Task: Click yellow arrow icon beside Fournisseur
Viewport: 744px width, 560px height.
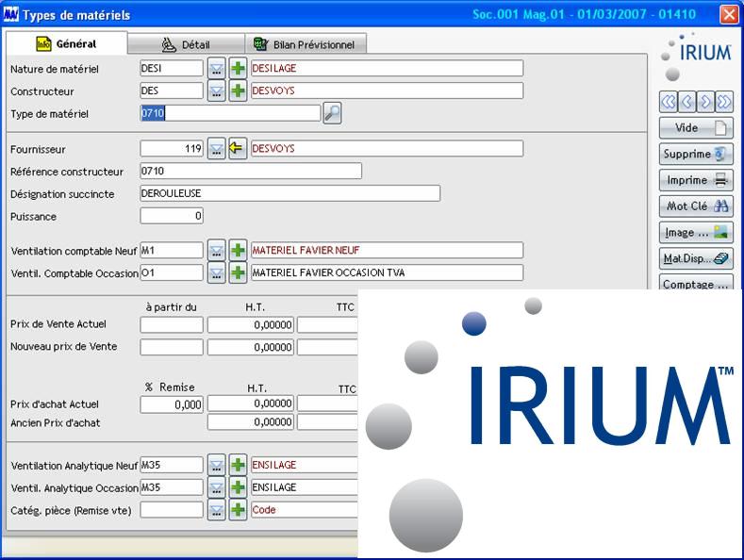Action: (238, 149)
